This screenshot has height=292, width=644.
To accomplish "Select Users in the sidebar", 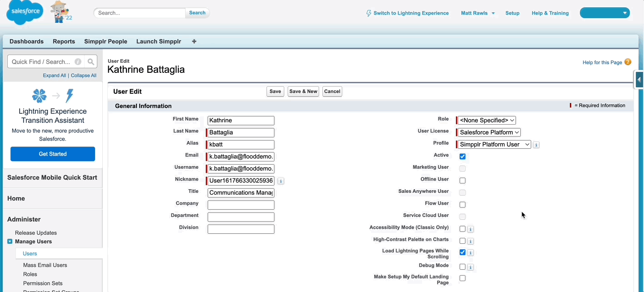I will (30, 254).
